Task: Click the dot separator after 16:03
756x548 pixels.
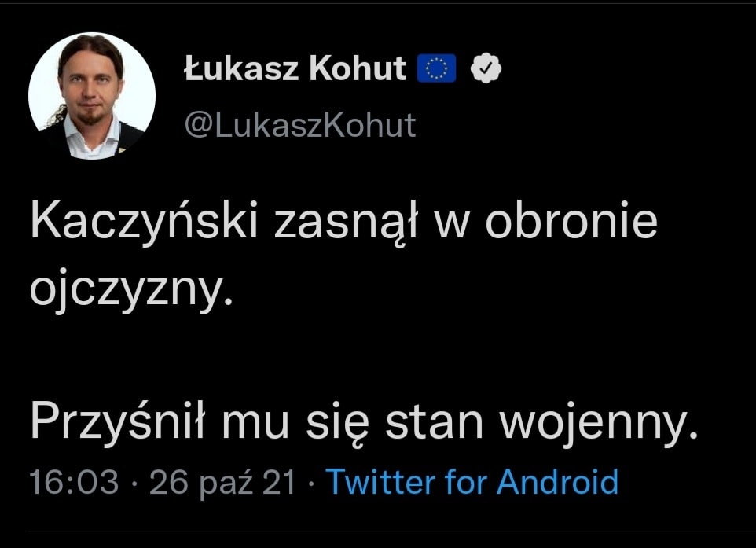Action: pyautogui.click(x=134, y=481)
